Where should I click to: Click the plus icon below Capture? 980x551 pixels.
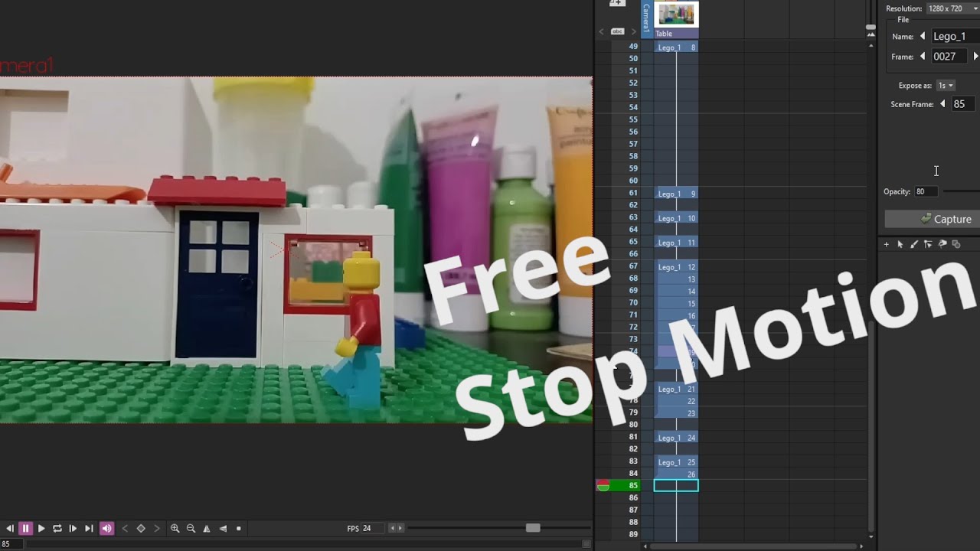pos(887,244)
